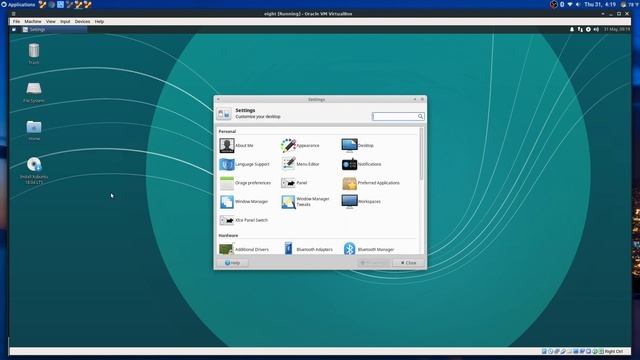Click host Wi-Fi icon in top bar
Screen dimensions: 640x360
(570, 4)
